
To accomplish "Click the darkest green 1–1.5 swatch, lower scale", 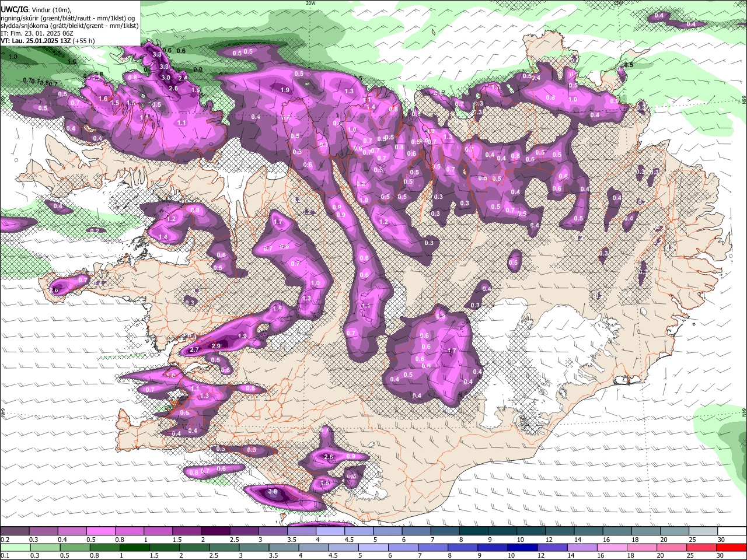I will tap(134, 547).
